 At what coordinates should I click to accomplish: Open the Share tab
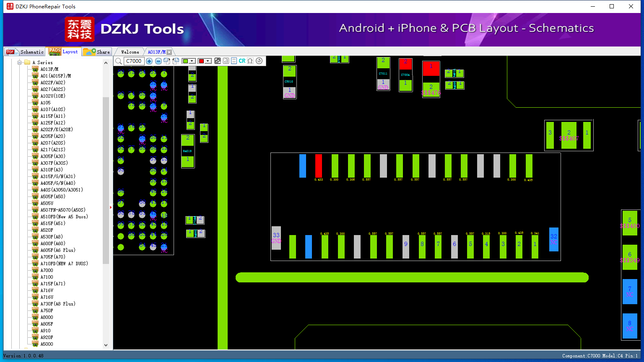point(96,52)
